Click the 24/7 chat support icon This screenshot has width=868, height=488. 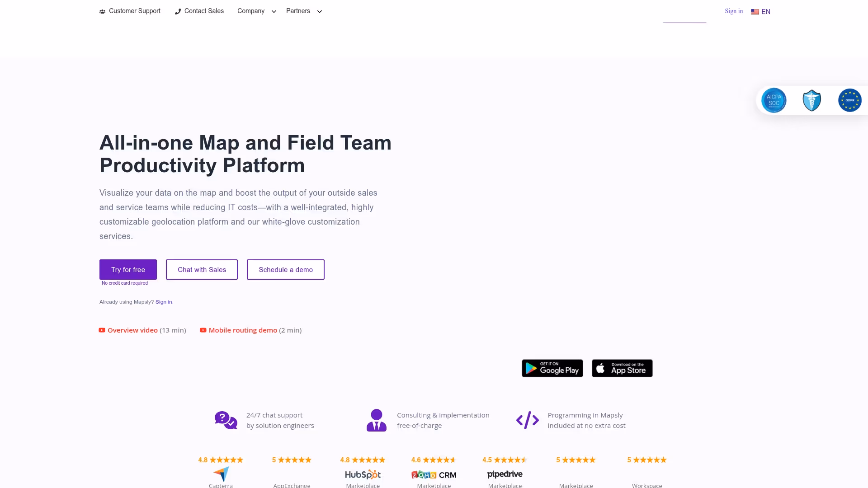pyautogui.click(x=226, y=420)
